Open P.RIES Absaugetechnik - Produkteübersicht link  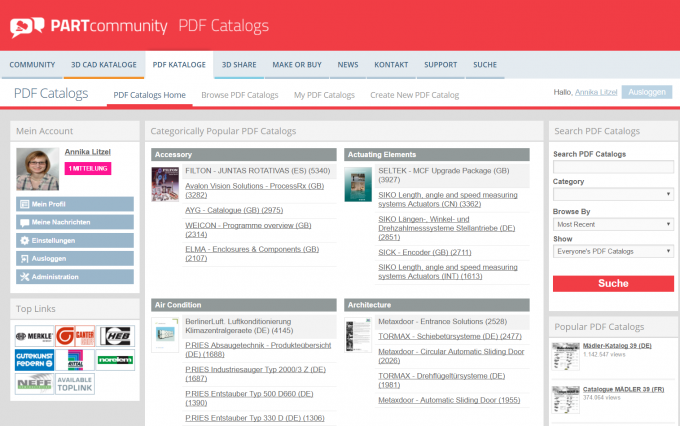click(258, 350)
